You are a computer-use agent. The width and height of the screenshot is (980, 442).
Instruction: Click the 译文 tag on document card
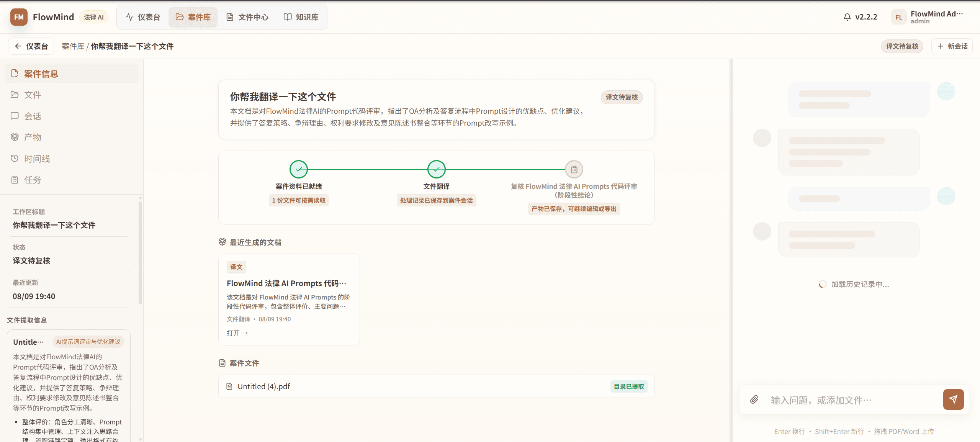(x=236, y=267)
